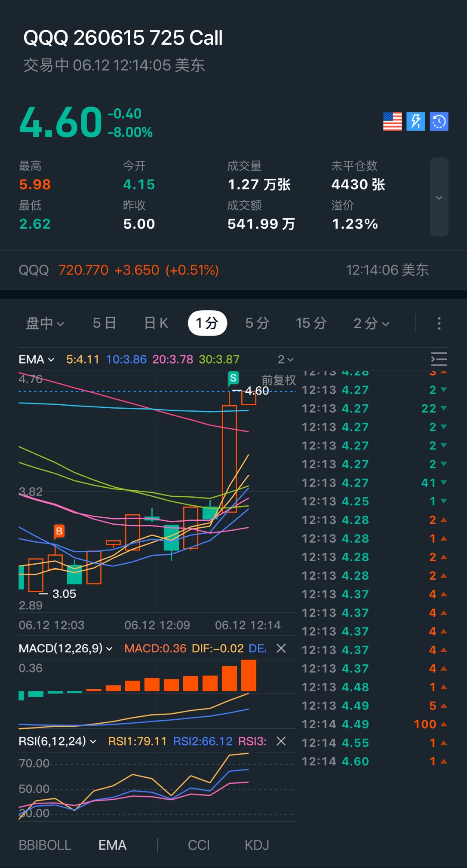Open the three-dot chart options menu

click(439, 323)
